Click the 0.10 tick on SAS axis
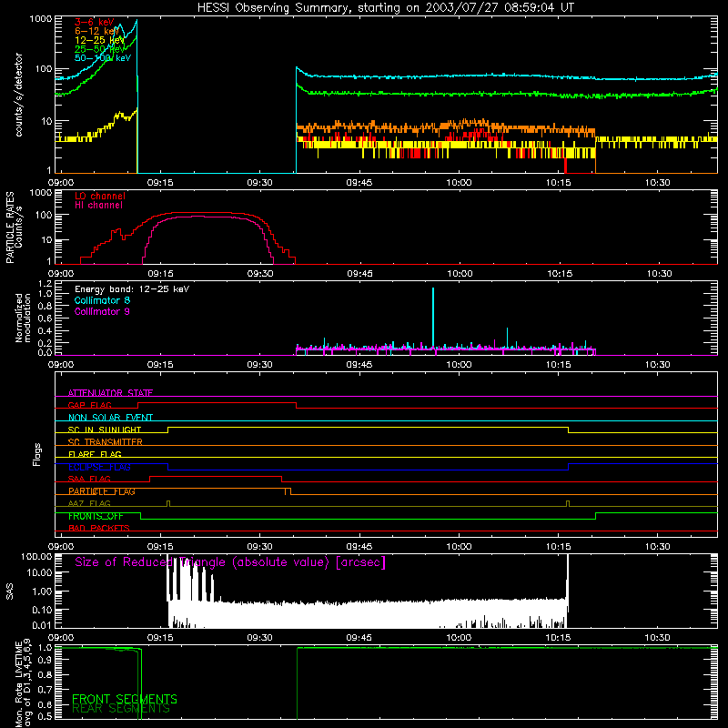The image size is (728, 728). [41, 610]
